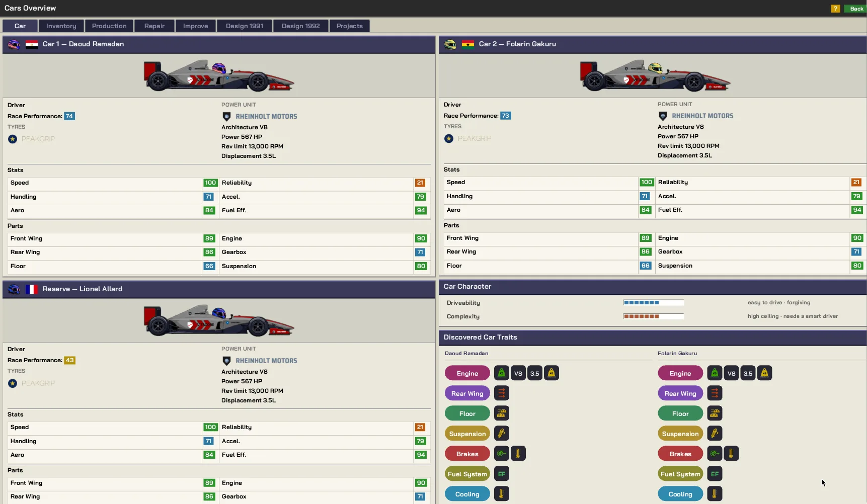Click Car 1 'RHEINHOLT MOTORS' power unit name
Image resolution: width=867 pixels, height=504 pixels.
click(266, 116)
